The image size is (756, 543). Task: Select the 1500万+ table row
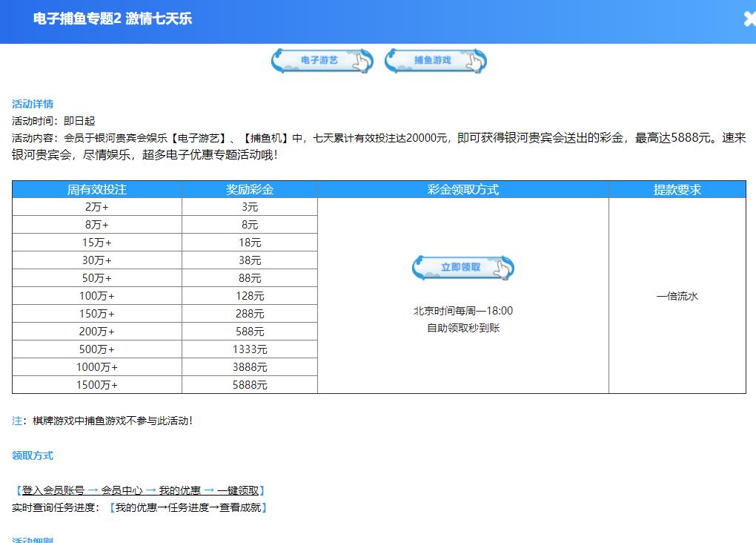coord(165,385)
